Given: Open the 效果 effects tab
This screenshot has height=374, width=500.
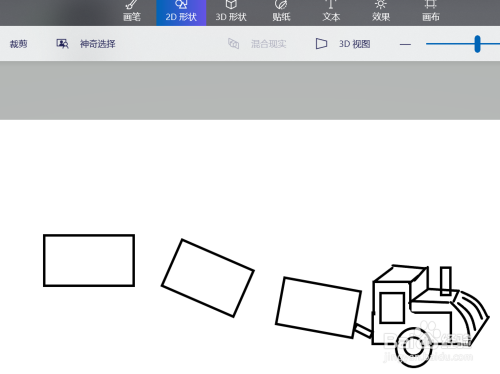Looking at the screenshot, I should [x=381, y=13].
